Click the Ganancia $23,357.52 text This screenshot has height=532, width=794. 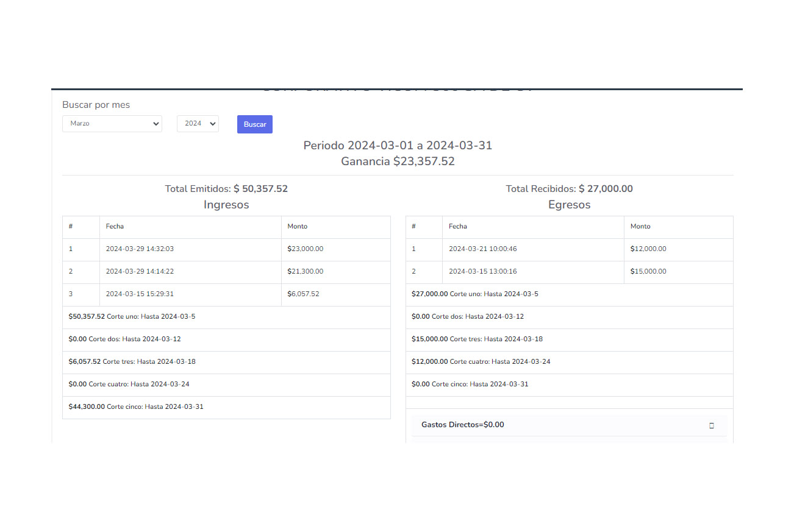(x=398, y=161)
